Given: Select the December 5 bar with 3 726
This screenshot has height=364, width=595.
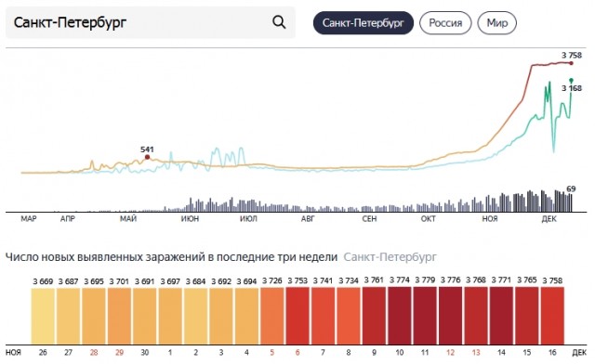Looking at the screenshot, I should coord(272,316).
